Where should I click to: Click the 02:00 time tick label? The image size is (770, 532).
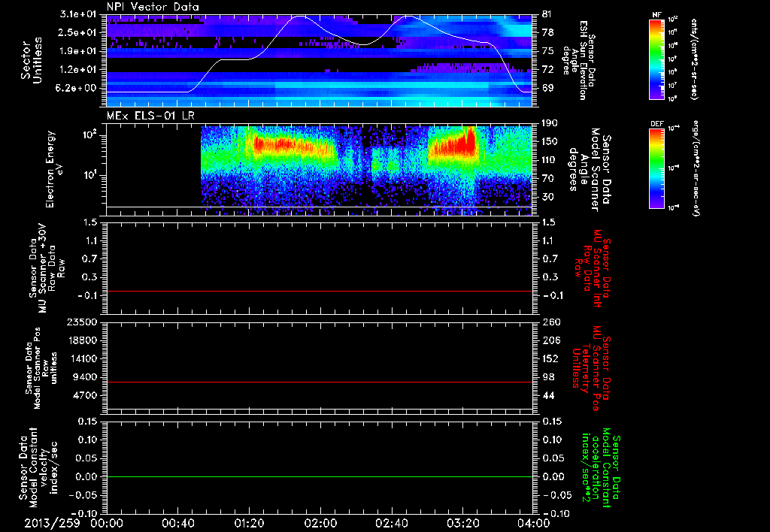pos(320,523)
